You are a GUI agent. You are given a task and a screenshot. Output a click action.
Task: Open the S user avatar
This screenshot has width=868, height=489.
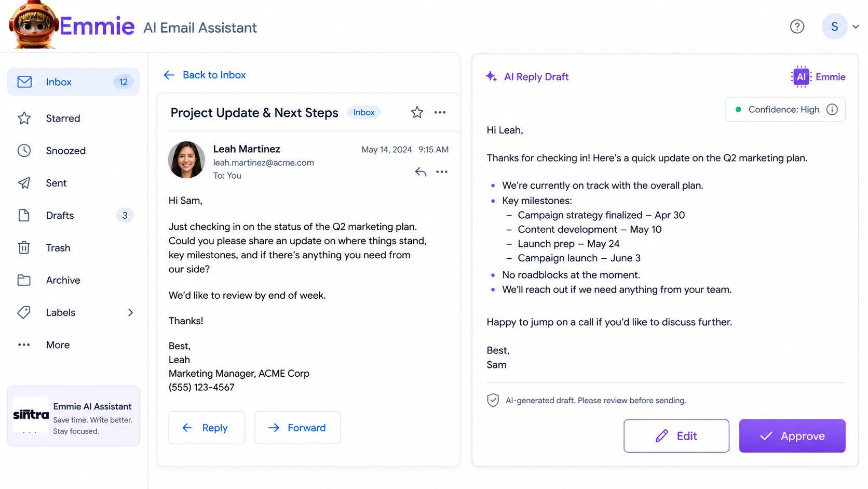click(x=834, y=27)
